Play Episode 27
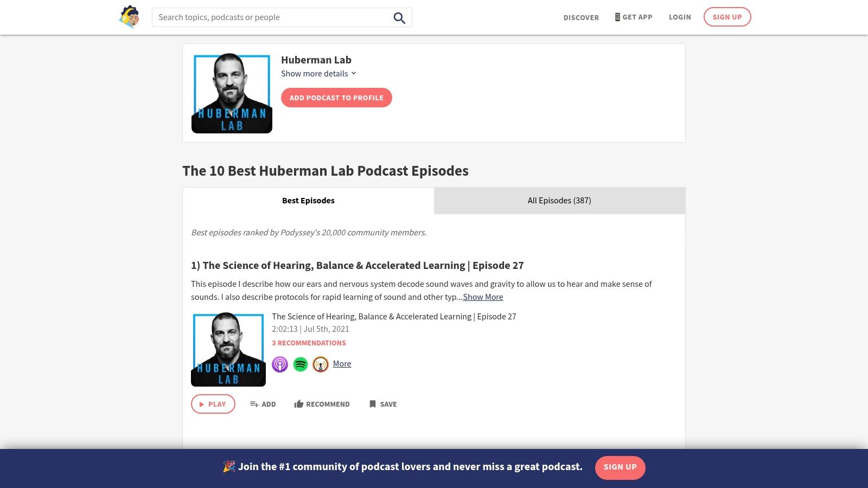The width and height of the screenshot is (868, 488). (213, 404)
